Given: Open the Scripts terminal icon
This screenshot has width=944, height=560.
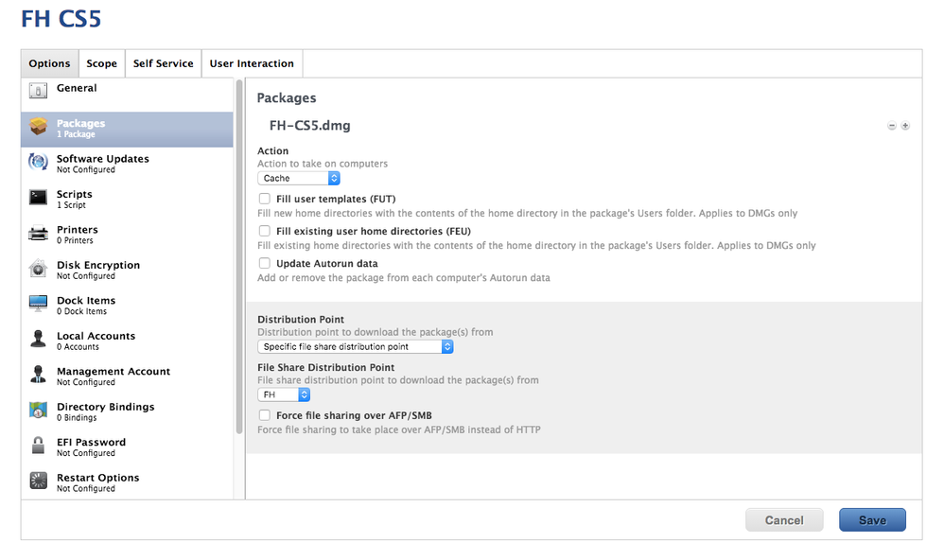Looking at the screenshot, I should pos(38,198).
